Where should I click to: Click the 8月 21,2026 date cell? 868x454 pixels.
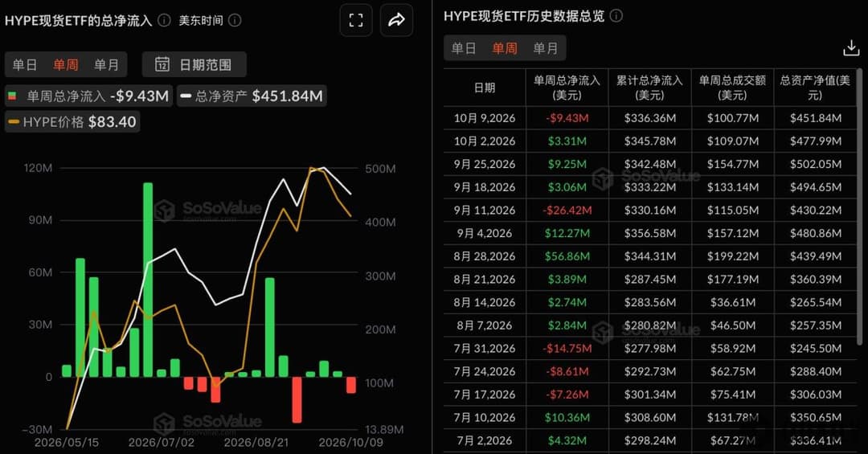click(485, 279)
